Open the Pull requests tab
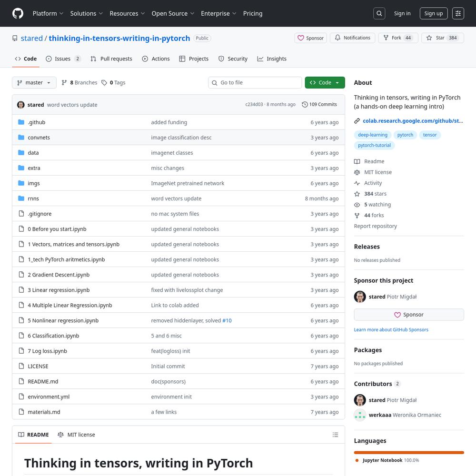 pyautogui.click(x=111, y=59)
